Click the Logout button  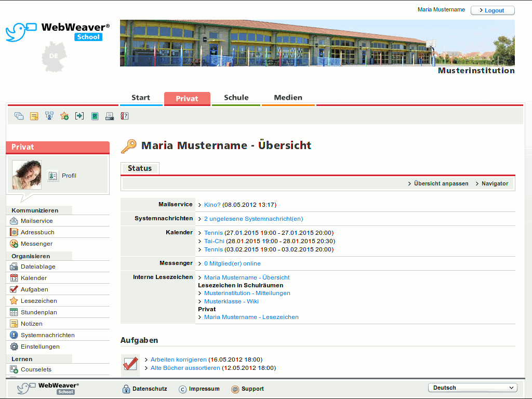[492, 10]
